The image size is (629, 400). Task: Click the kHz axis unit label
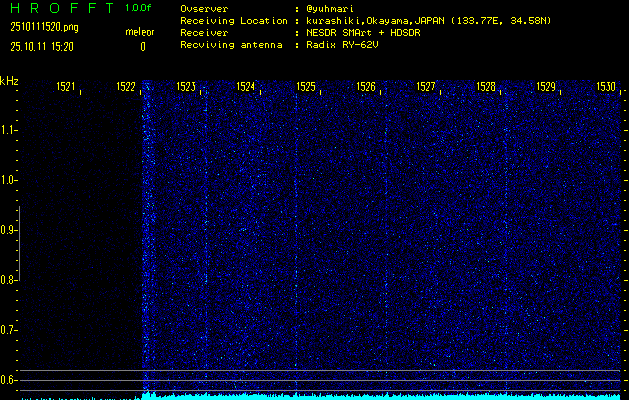pos(9,81)
